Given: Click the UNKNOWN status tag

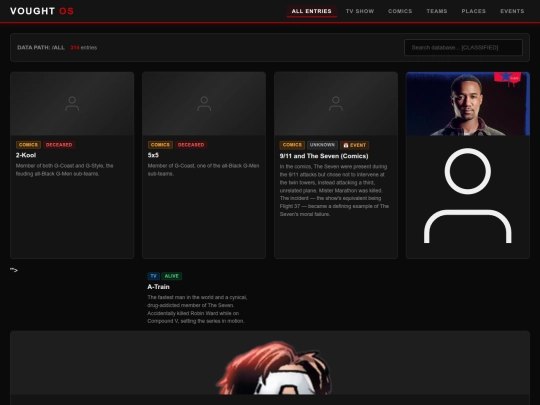Looking at the screenshot, I should (322, 145).
